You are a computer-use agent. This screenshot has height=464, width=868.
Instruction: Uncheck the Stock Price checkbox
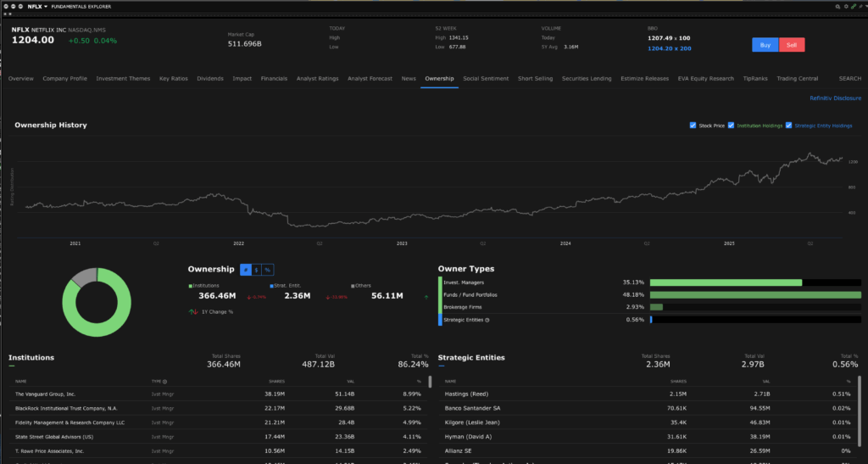(x=693, y=126)
